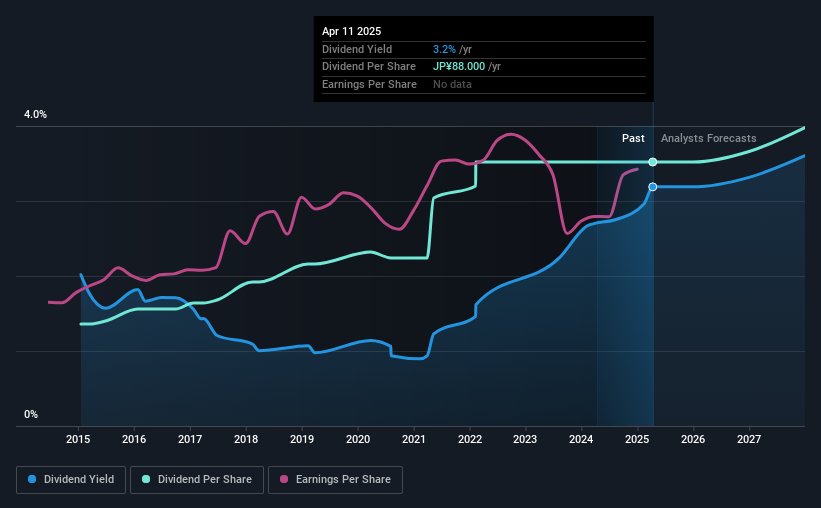Click the 2024 x-axis label
This screenshot has width=821, height=508.
pyautogui.click(x=581, y=439)
